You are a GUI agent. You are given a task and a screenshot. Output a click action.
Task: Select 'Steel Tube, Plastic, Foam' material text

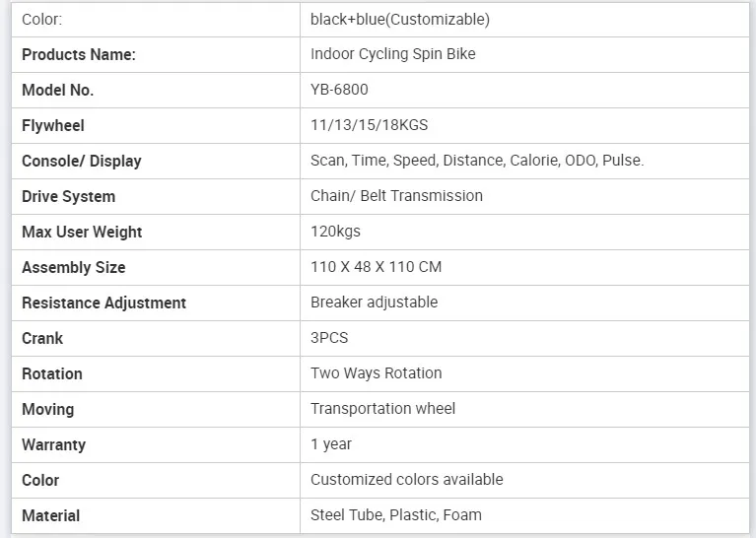pyautogui.click(x=396, y=515)
